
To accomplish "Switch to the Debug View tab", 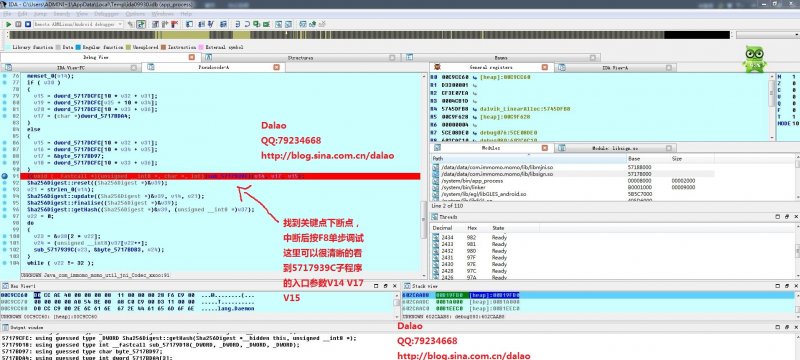I will point(96,58).
